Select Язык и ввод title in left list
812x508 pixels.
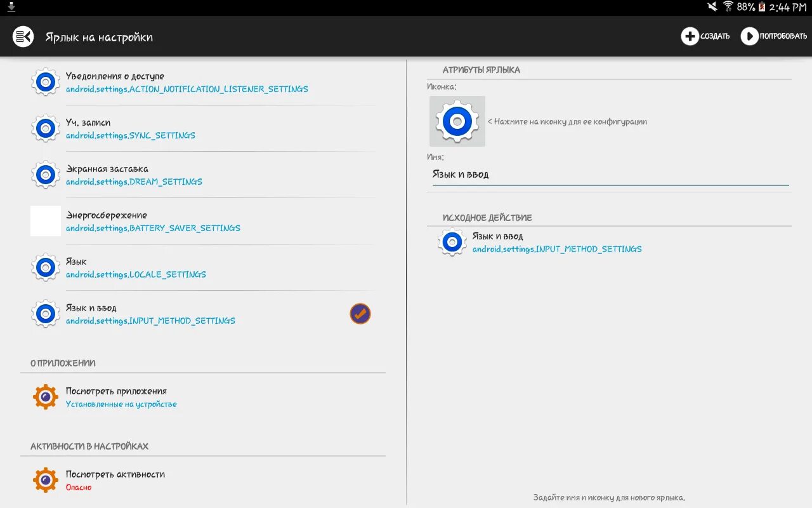coord(91,308)
